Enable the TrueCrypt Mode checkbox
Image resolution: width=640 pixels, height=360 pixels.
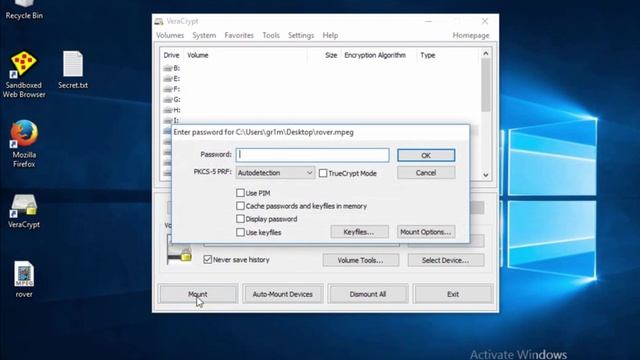click(323, 173)
